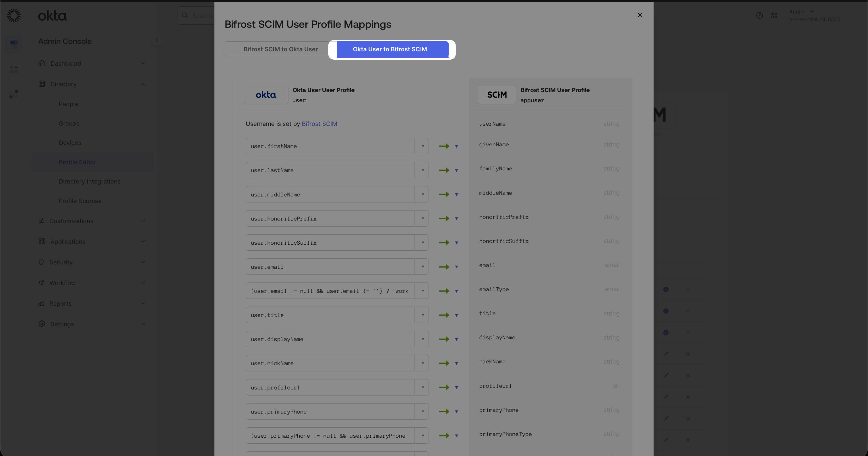This screenshot has height=456, width=868.
Task: Open People under Directory
Action: (x=68, y=104)
